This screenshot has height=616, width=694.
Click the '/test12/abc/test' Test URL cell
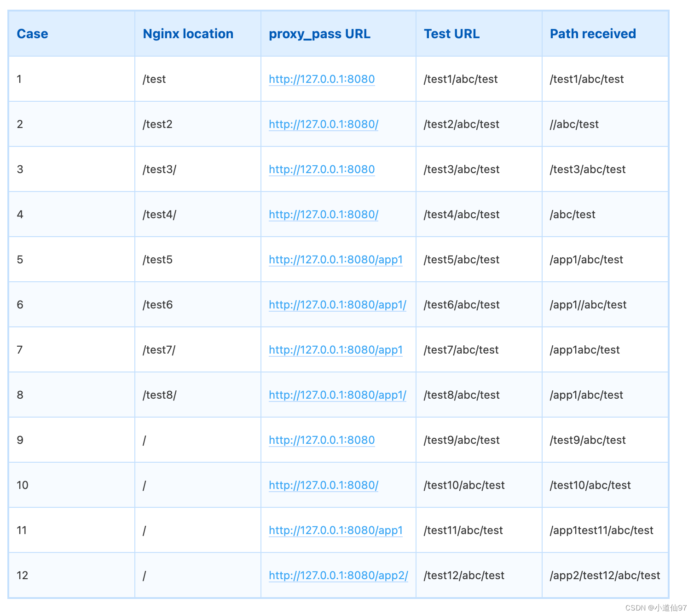pos(479,575)
